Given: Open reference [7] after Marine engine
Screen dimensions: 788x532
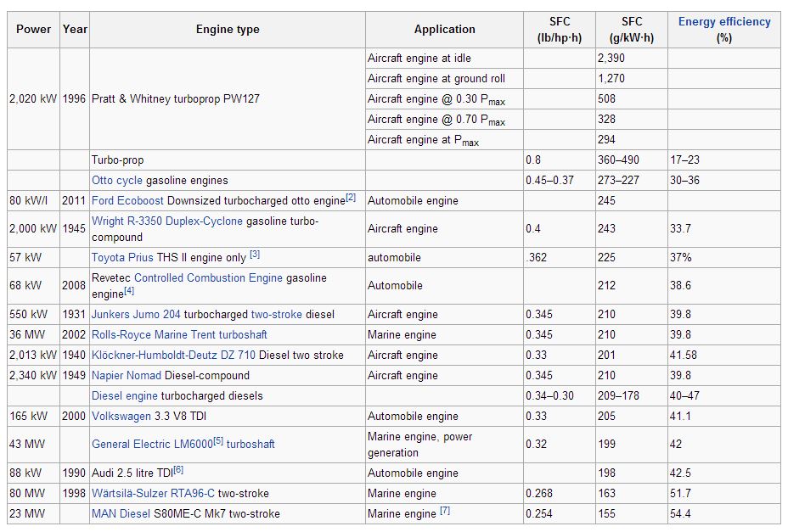Looking at the screenshot, I should point(445,511).
